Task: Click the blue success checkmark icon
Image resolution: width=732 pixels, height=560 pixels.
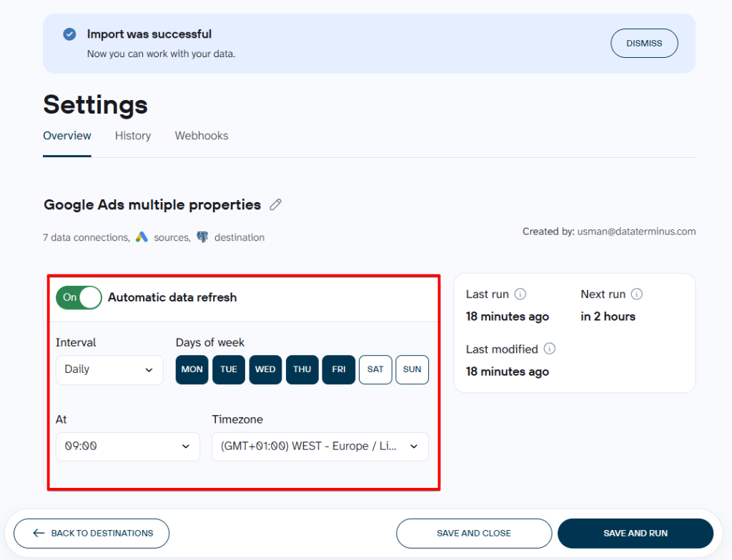Action: pyautogui.click(x=69, y=34)
